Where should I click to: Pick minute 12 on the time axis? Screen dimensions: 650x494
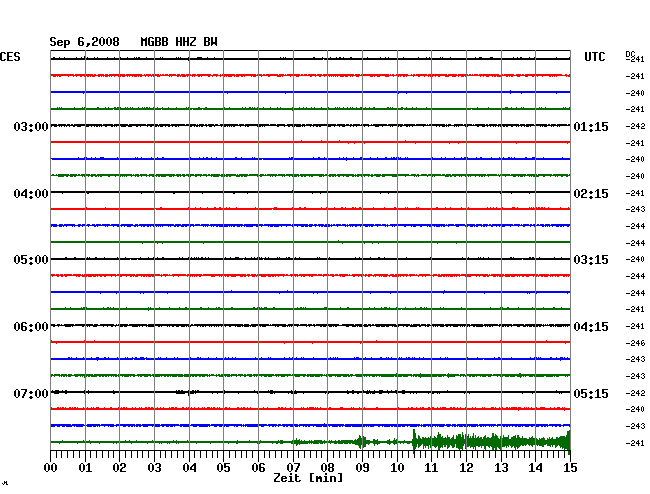(466, 468)
